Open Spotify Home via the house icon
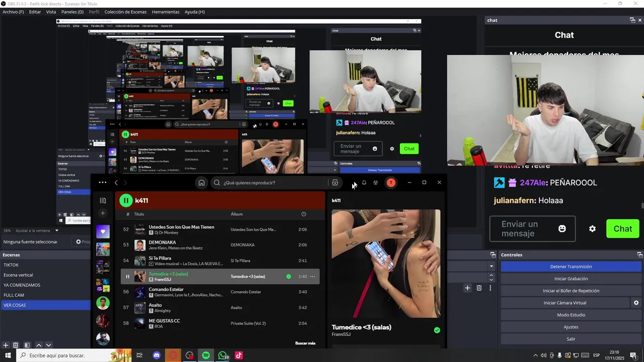Image resolution: width=644 pixels, height=362 pixels. tap(201, 183)
